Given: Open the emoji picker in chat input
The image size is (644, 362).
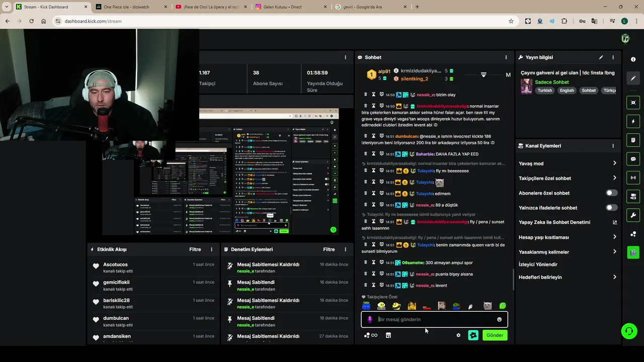Looking at the screenshot, I should tap(499, 319).
